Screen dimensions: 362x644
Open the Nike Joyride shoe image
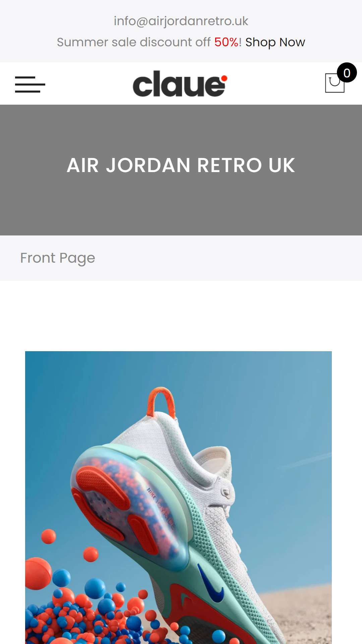[178, 497]
